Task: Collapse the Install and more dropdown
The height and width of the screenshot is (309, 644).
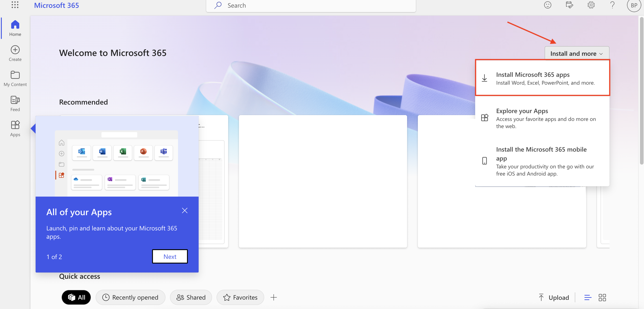Action: point(577,53)
